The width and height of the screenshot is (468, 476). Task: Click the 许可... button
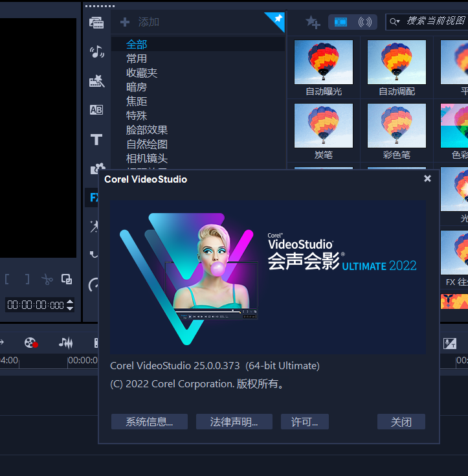304,422
